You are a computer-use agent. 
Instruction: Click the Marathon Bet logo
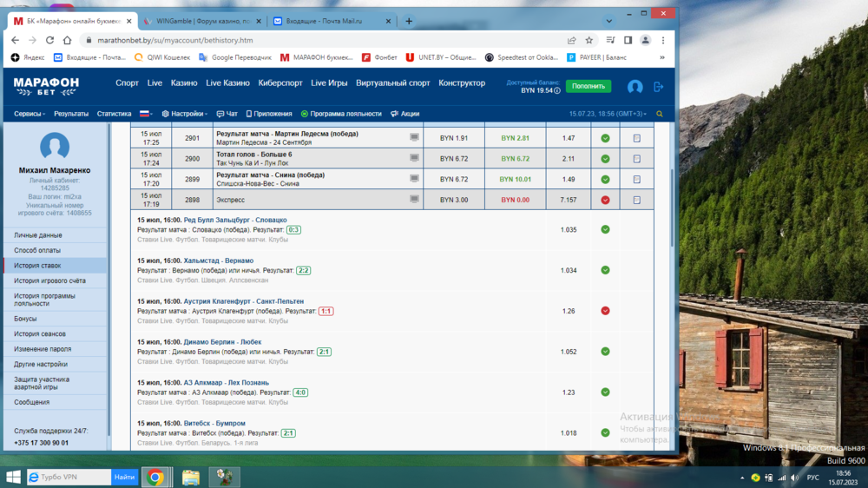click(x=46, y=85)
